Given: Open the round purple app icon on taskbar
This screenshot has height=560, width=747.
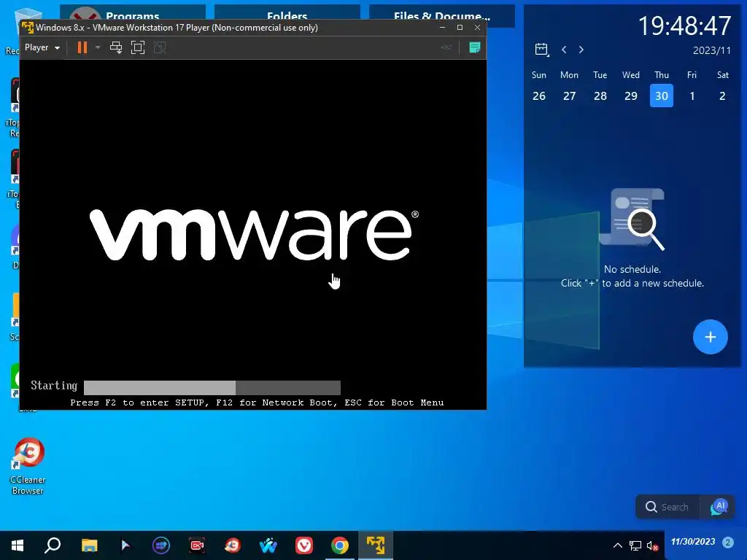Looking at the screenshot, I should pyautogui.click(x=161, y=545).
